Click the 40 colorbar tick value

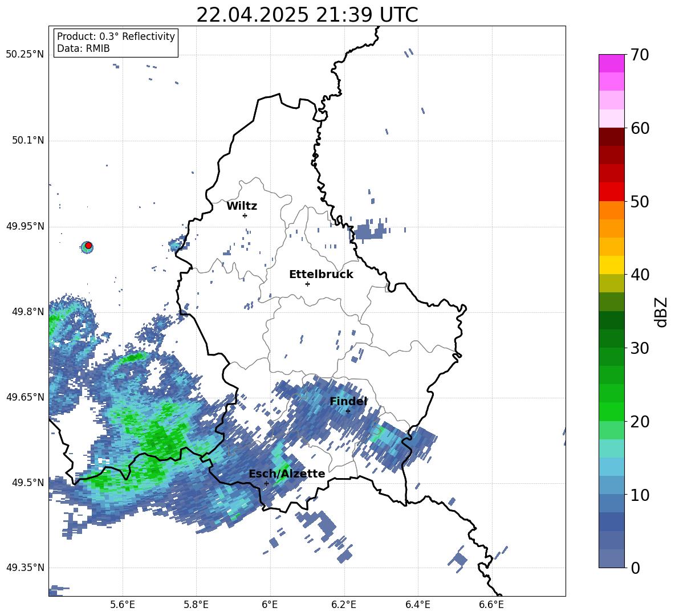[x=640, y=275]
